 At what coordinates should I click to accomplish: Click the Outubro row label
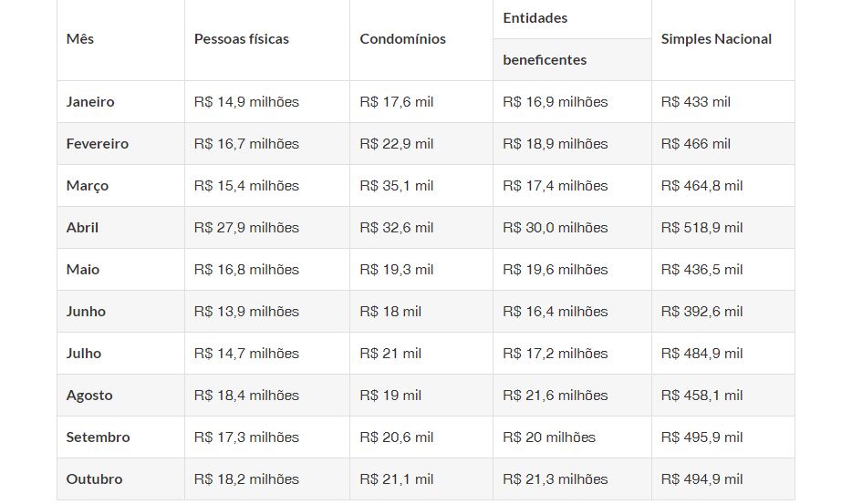click(x=94, y=479)
